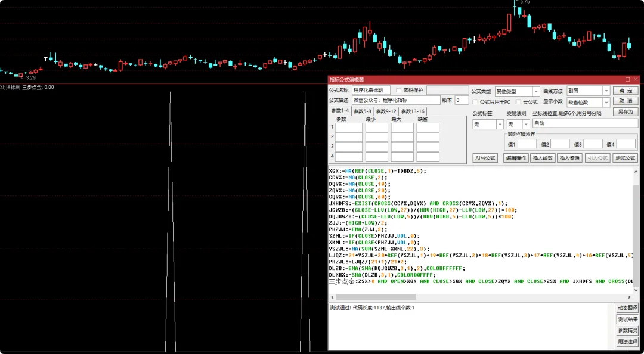The height and width of the screenshot is (354, 644).
Task: Click the 公式名称 input field
Action: click(371, 91)
